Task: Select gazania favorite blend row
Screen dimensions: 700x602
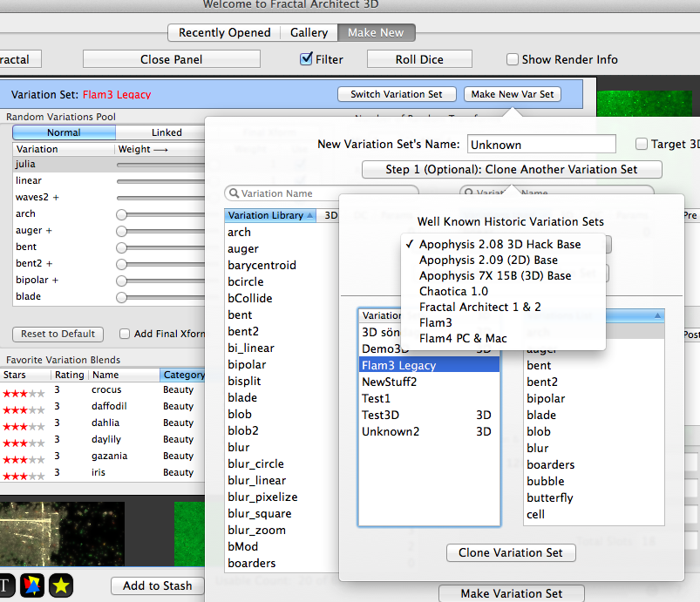Action: [x=102, y=456]
